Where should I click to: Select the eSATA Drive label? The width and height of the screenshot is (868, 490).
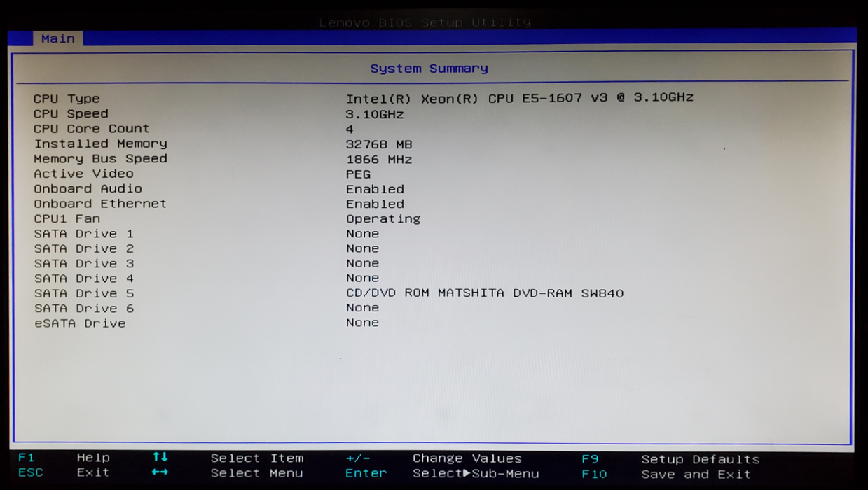pyautogui.click(x=79, y=323)
